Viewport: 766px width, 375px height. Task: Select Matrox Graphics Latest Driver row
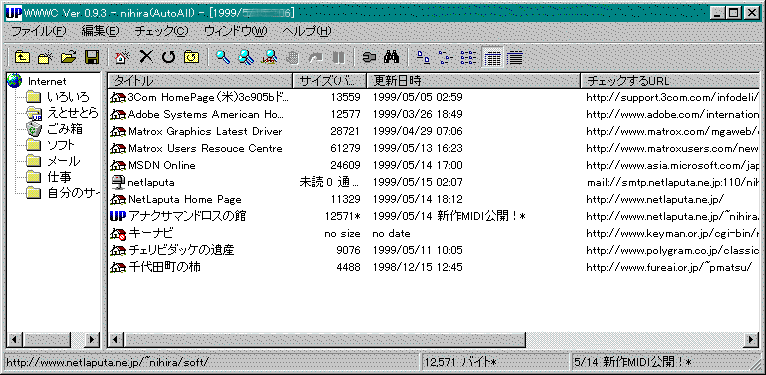[433, 131]
